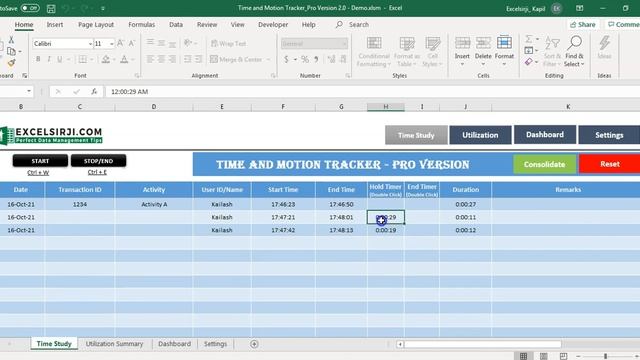Click Insert Function fx icon
This screenshot has width=640, height=360.
pyautogui.click(x=94, y=92)
